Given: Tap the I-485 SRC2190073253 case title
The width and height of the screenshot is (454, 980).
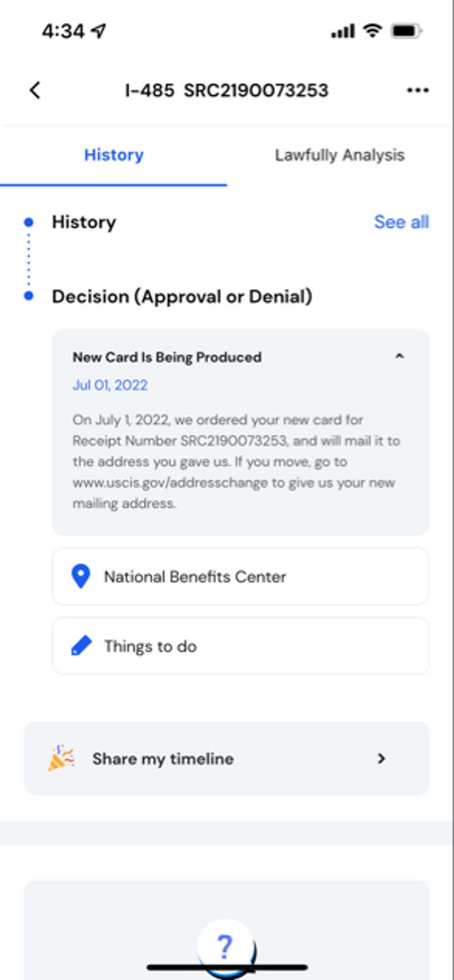Looking at the screenshot, I should coord(227,90).
